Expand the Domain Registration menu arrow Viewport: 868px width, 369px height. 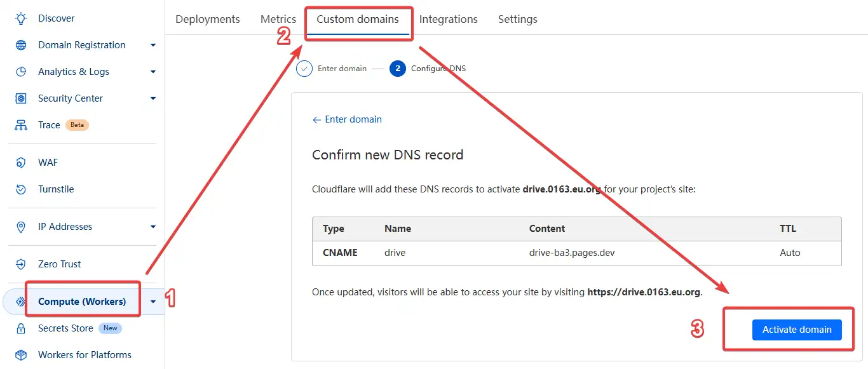point(153,45)
